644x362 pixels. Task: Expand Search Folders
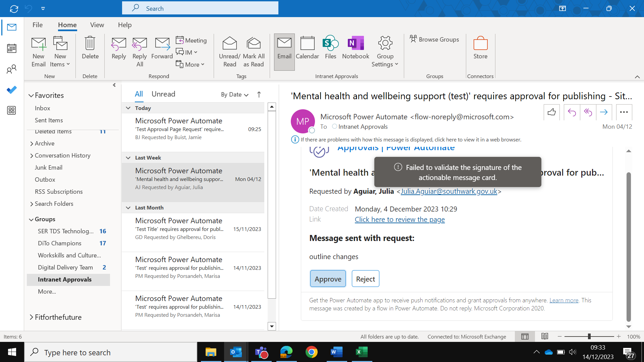coord(32,204)
